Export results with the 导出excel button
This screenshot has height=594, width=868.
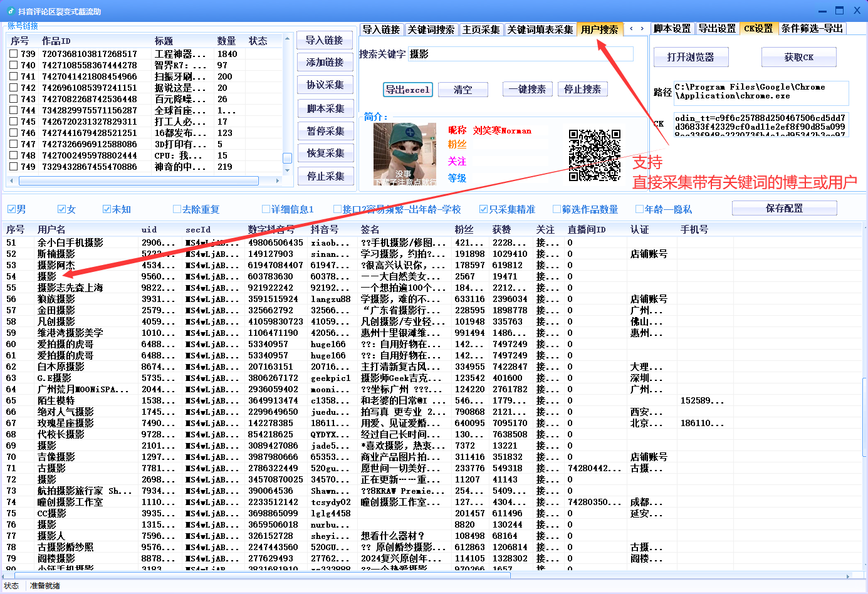pyautogui.click(x=408, y=90)
